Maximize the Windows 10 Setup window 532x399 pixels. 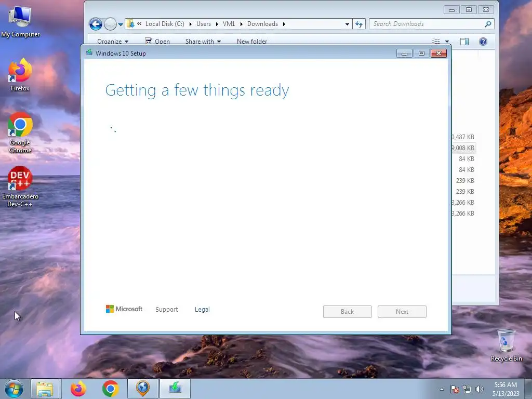421,54
